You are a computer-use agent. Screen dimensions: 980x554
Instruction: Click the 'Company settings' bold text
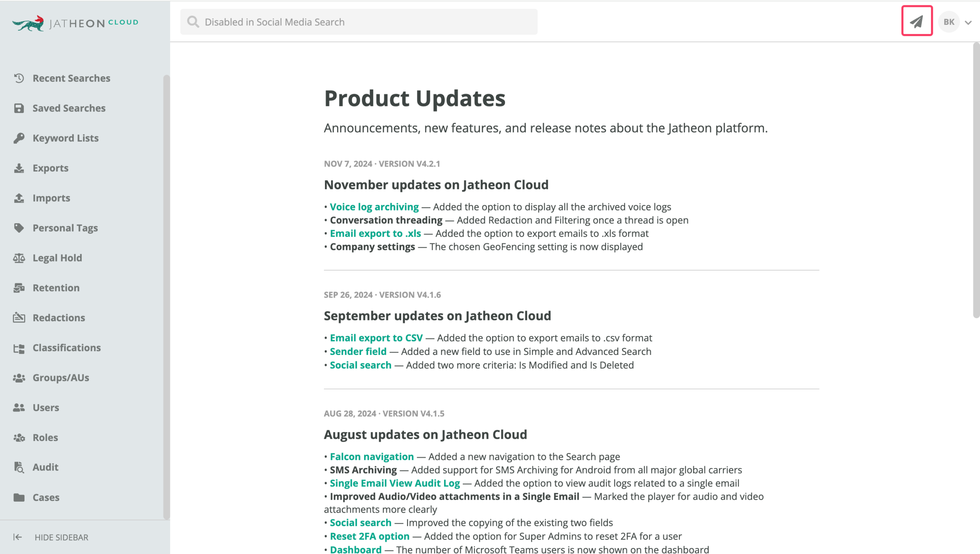[372, 247]
